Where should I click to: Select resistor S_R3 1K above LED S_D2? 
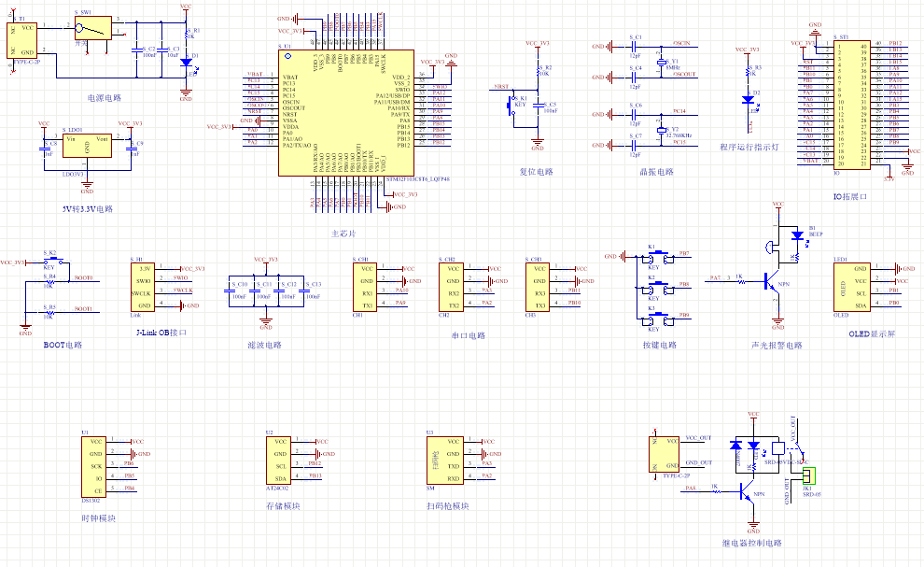pos(749,72)
